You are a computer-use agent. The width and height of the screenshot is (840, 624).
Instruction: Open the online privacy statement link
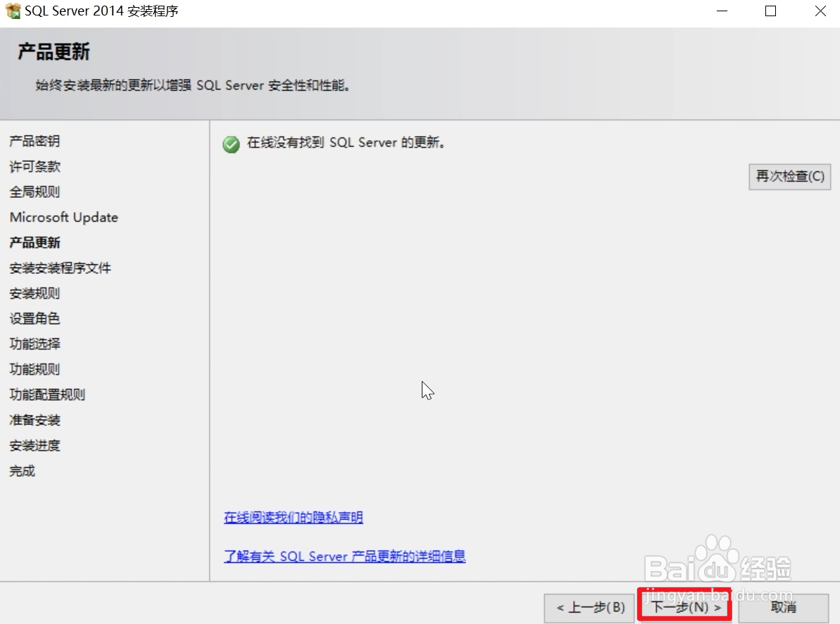(x=293, y=517)
